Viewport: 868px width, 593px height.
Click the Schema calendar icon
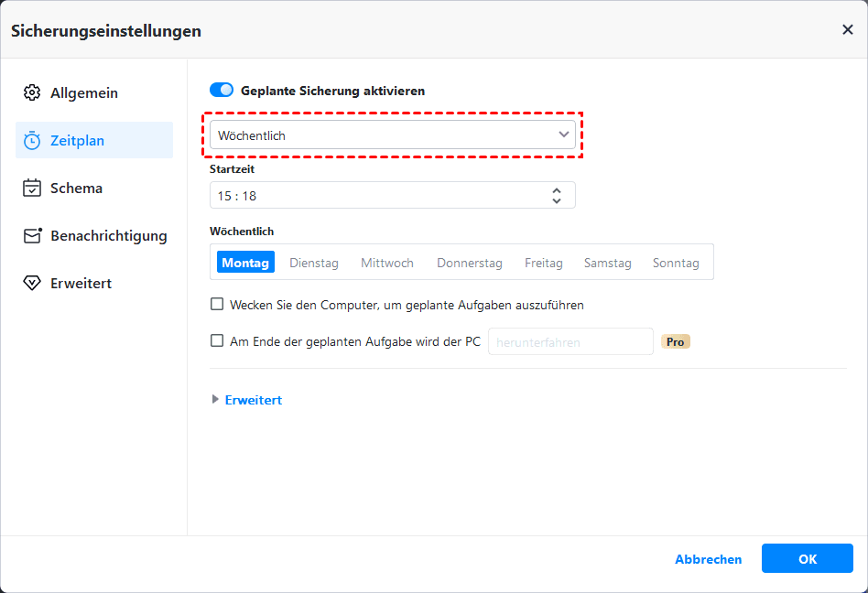pos(32,189)
